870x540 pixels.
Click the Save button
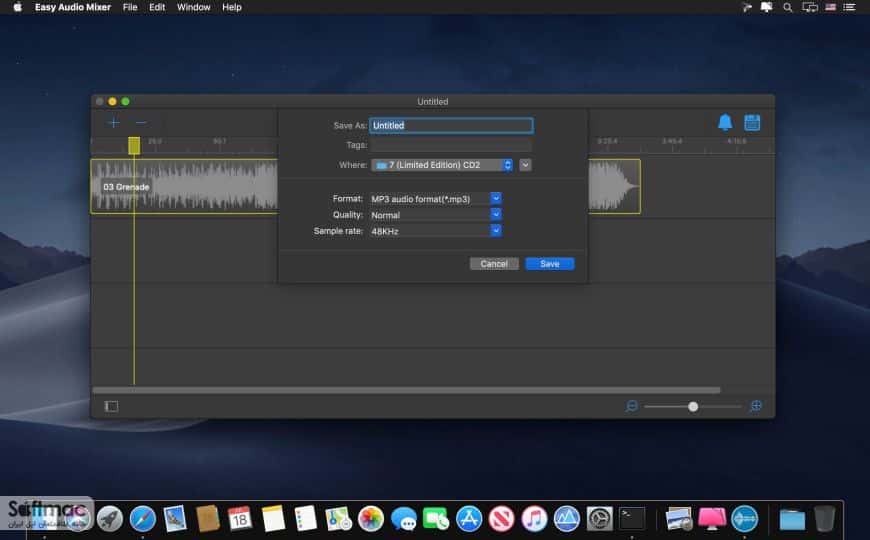coord(550,264)
